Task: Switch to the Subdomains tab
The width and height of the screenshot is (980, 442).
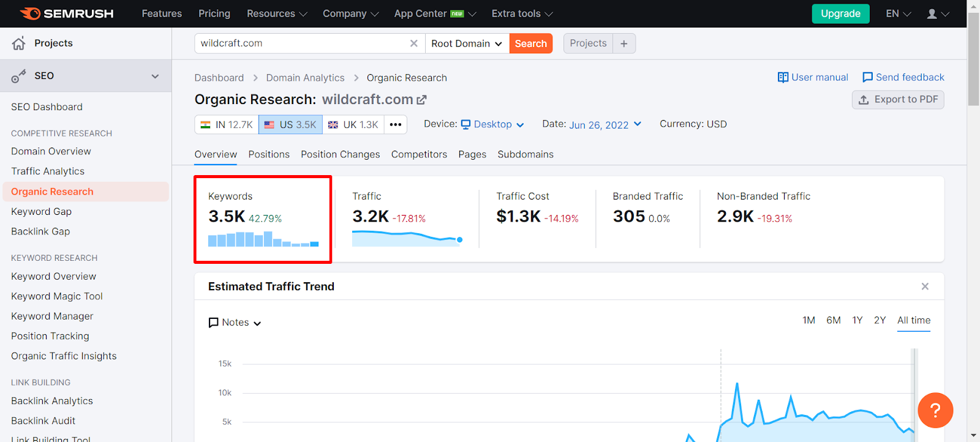Action: (x=526, y=154)
